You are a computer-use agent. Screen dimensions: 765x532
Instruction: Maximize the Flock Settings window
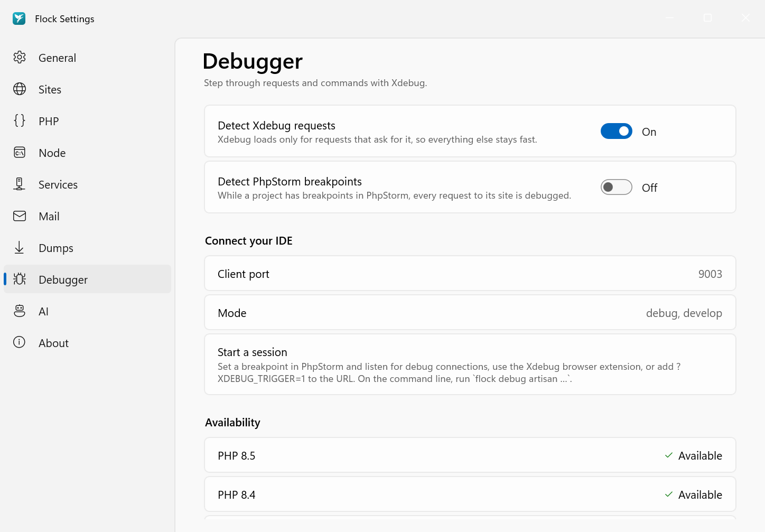pyautogui.click(x=708, y=18)
